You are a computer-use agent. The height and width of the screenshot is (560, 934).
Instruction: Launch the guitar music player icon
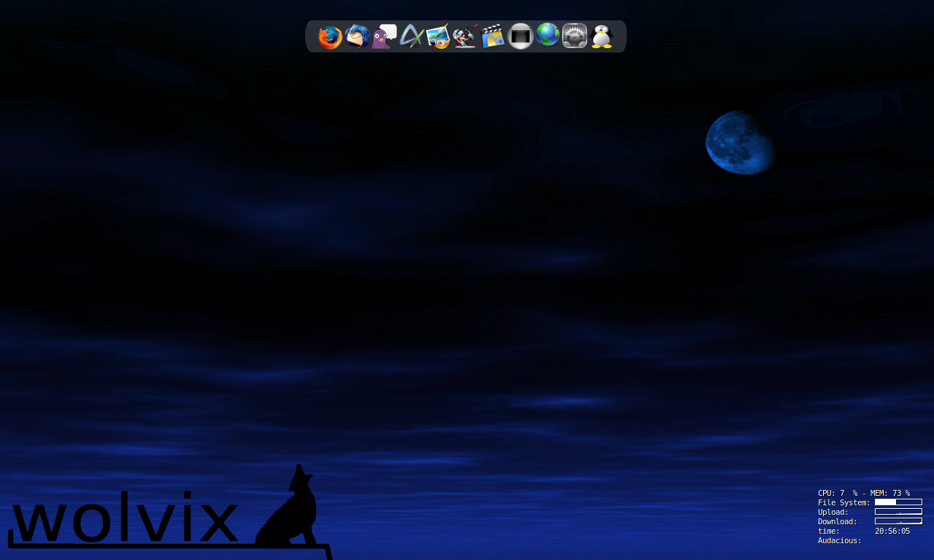466,36
